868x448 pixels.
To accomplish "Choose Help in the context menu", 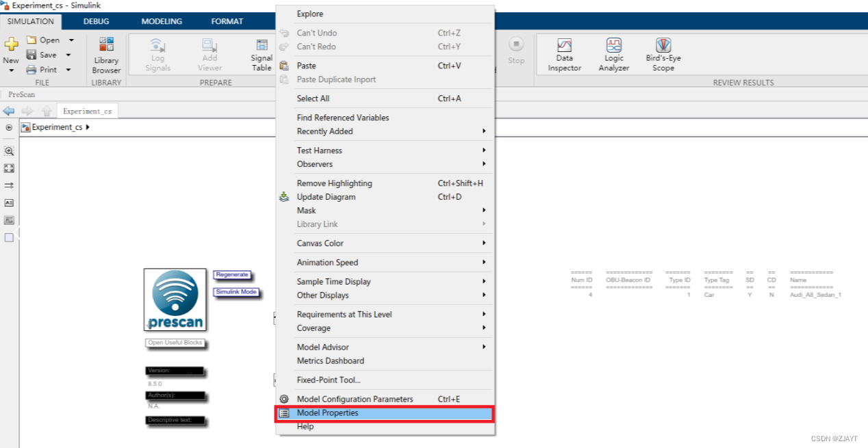I will (x=385, y=427).
